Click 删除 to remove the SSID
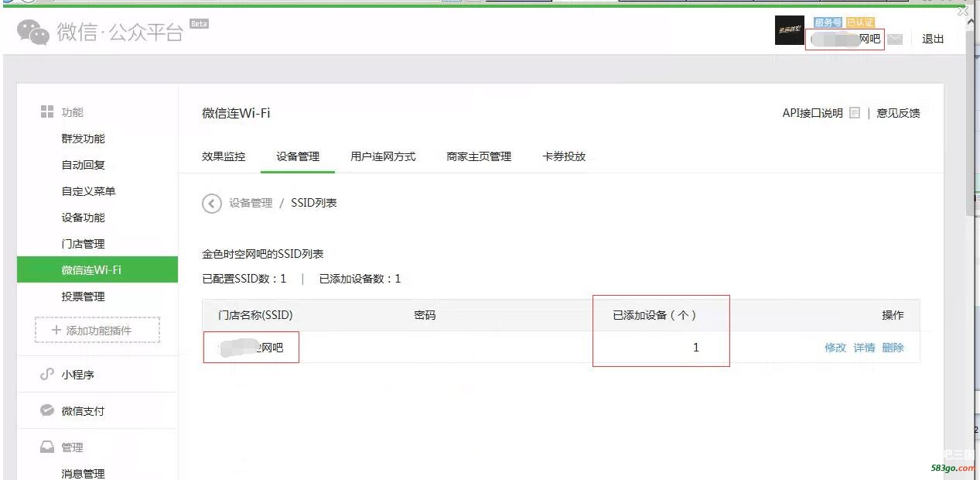 (893, 348)
